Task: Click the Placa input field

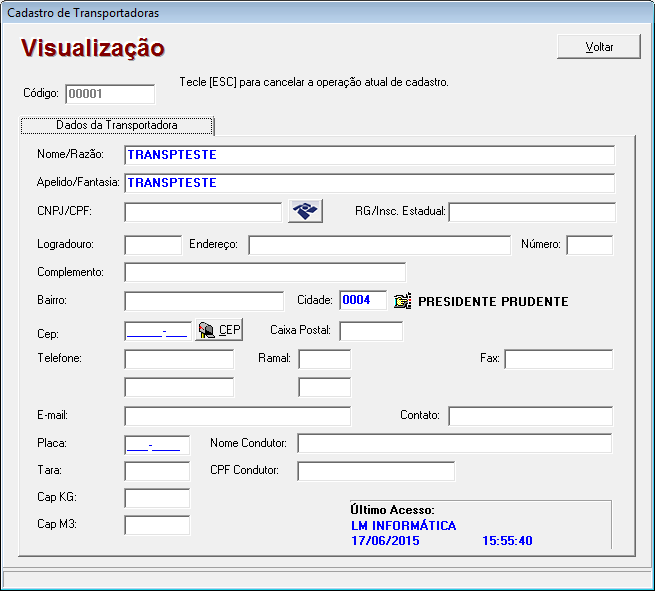Action: (x=157, y=444)
